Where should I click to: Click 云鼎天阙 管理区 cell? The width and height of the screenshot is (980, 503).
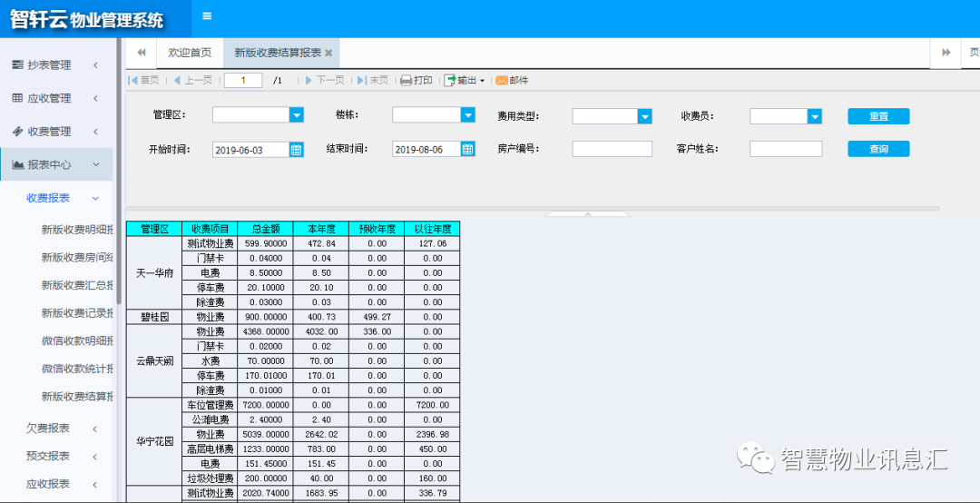pyautogui.click(x=154, y=360)
